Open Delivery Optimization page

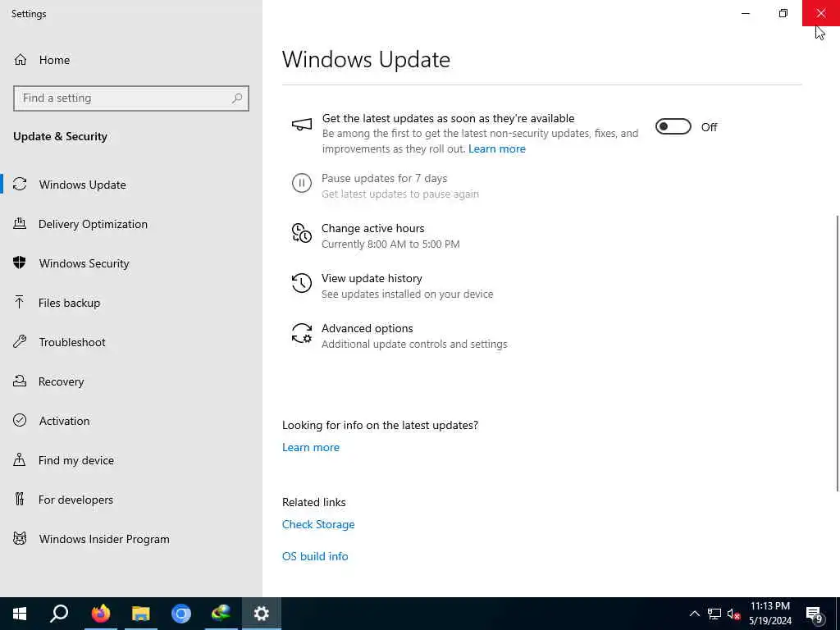[x=131, y=224]
